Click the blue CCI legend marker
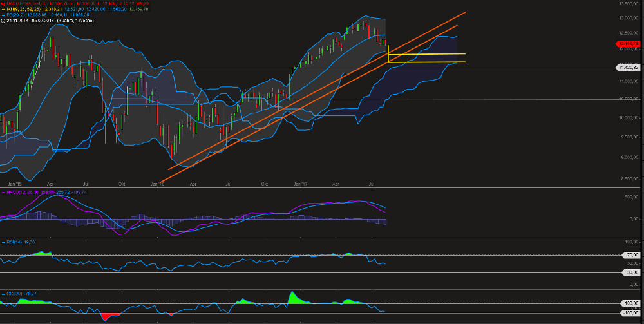 point(3,294)
